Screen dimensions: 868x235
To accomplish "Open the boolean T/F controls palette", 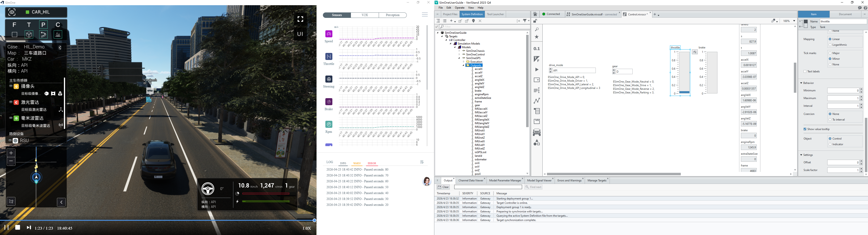I will pyautogui.click(x=537, y=59).
